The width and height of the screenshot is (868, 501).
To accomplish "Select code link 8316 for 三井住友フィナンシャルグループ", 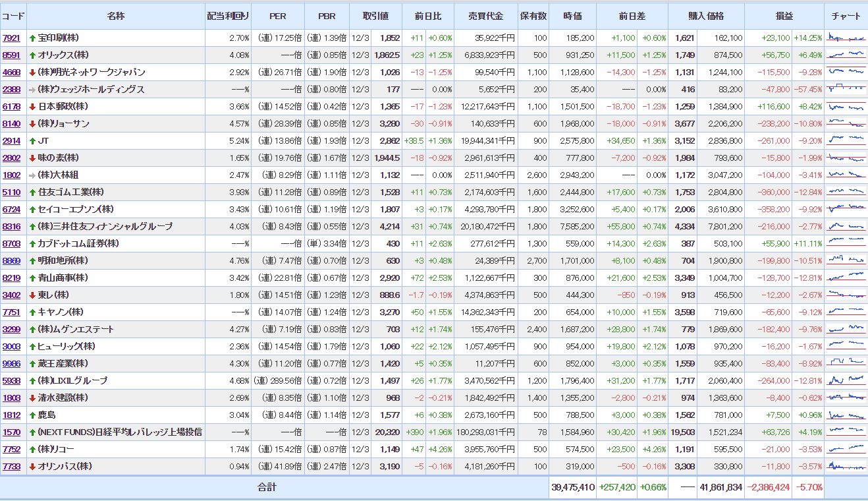I will [11, 226].
